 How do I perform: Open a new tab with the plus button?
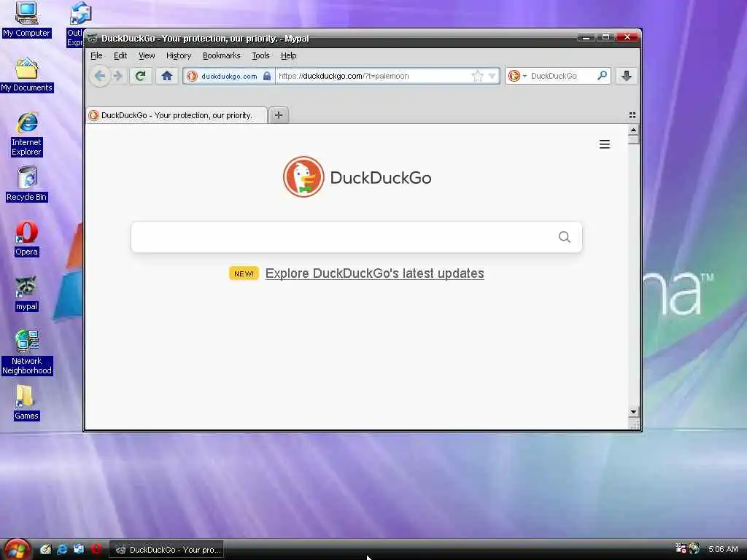pos(279,114)
